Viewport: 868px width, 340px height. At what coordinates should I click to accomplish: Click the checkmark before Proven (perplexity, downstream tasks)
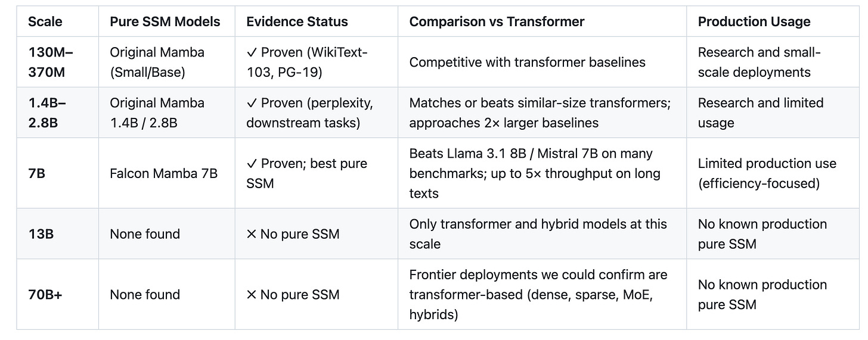(x=251, y=103)
